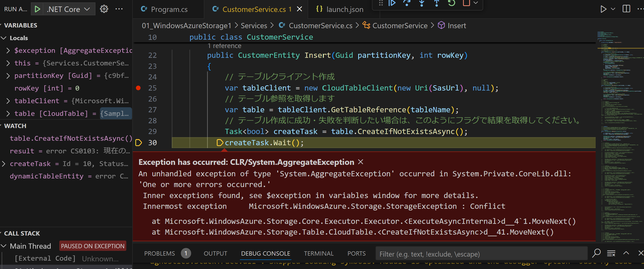644x269 pixels.
Task: Toggle the breakpoint on line 25
Action: 138,88
